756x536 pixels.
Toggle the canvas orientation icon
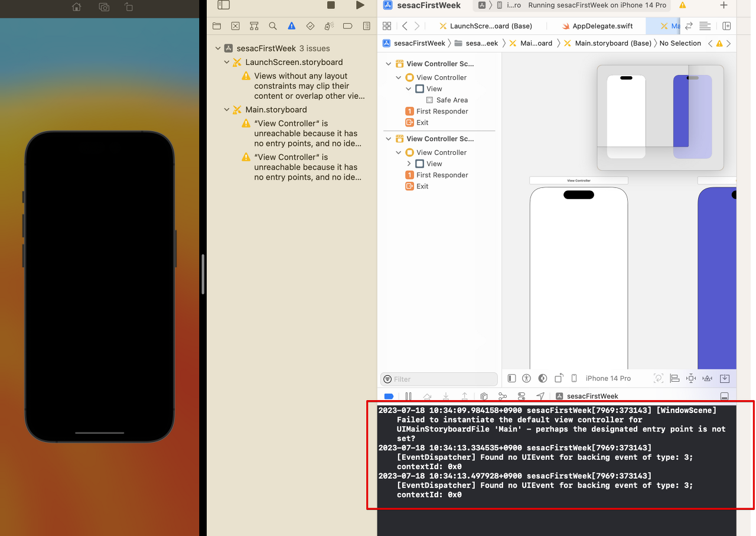click(558, 378)
